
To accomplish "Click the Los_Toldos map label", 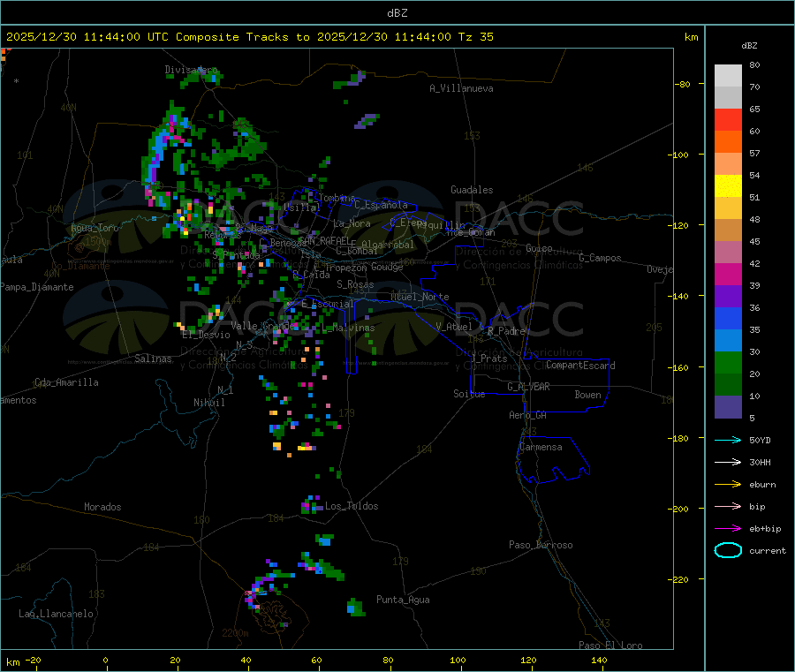I will [352, 506].
